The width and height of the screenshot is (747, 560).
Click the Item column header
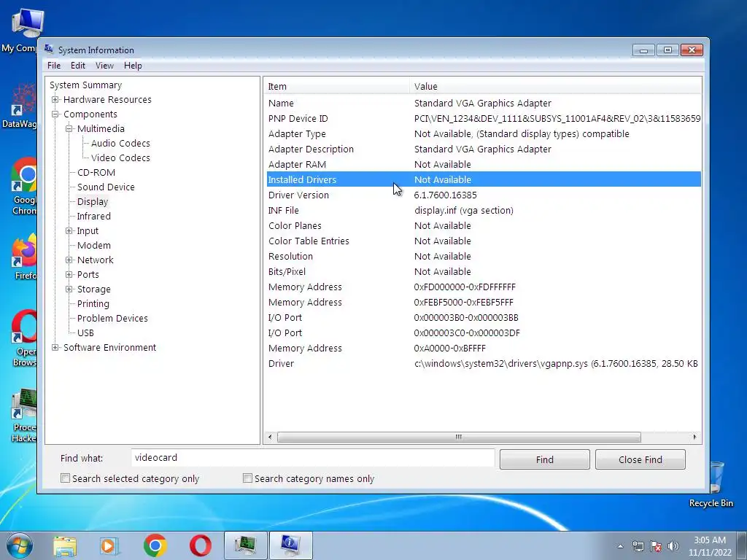click(337, 86)
